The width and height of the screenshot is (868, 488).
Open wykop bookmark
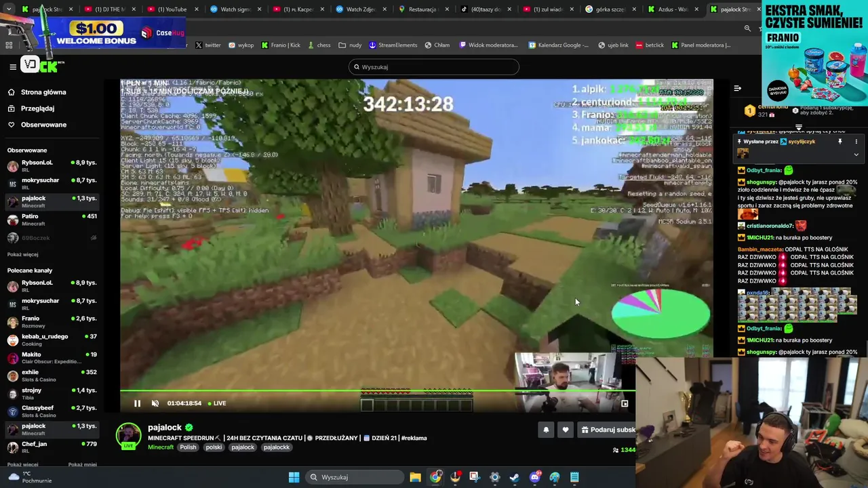coord(241,45)
